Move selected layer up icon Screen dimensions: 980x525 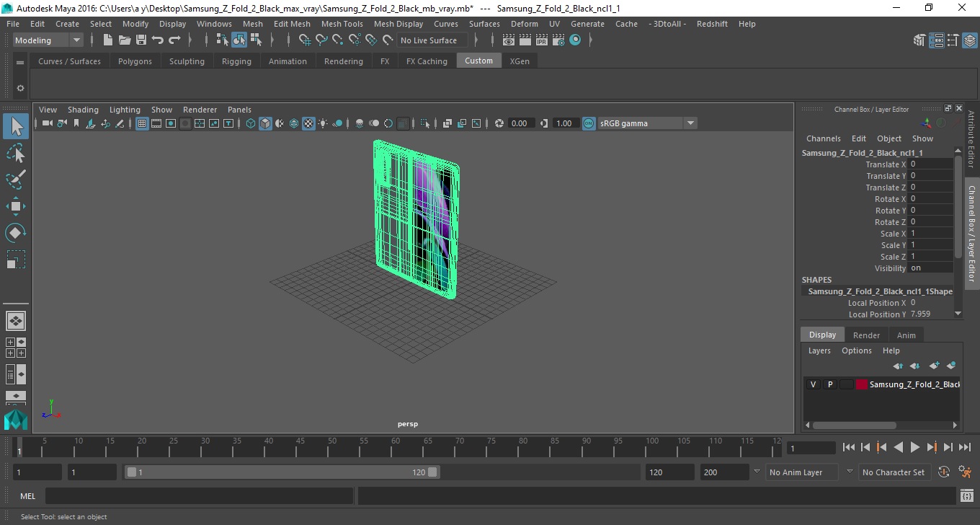(x=898, y=366)
